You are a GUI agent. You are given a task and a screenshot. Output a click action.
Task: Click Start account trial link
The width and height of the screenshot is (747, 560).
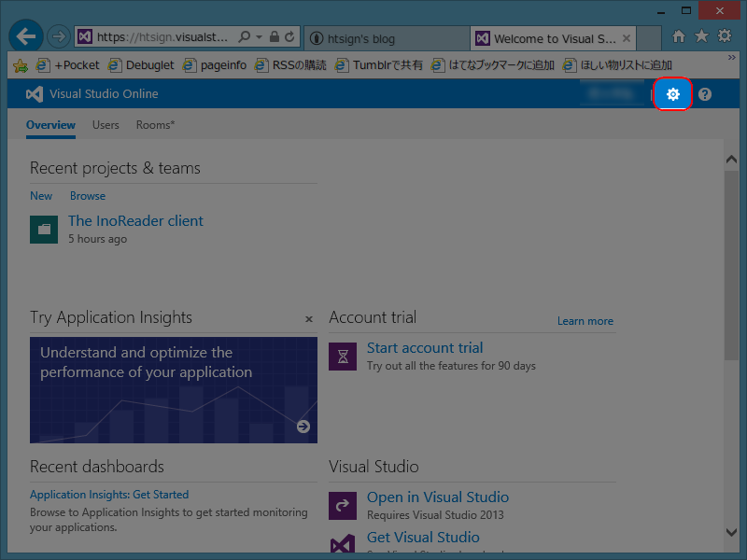tap(425, 347)
